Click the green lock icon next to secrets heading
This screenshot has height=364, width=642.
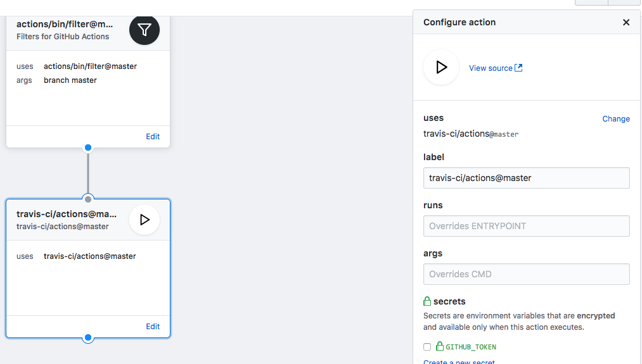[427, 301]
